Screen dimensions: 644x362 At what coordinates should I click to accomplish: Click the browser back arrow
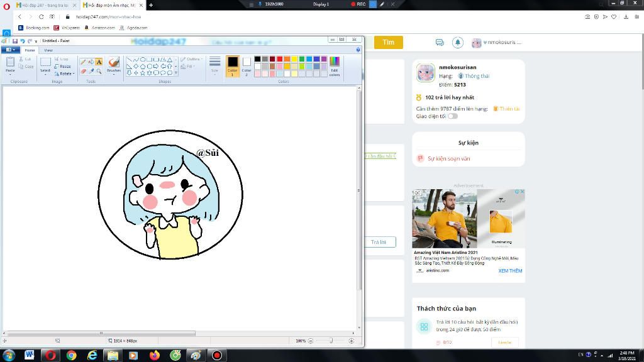pyautogui.click(x=19, y=17)
